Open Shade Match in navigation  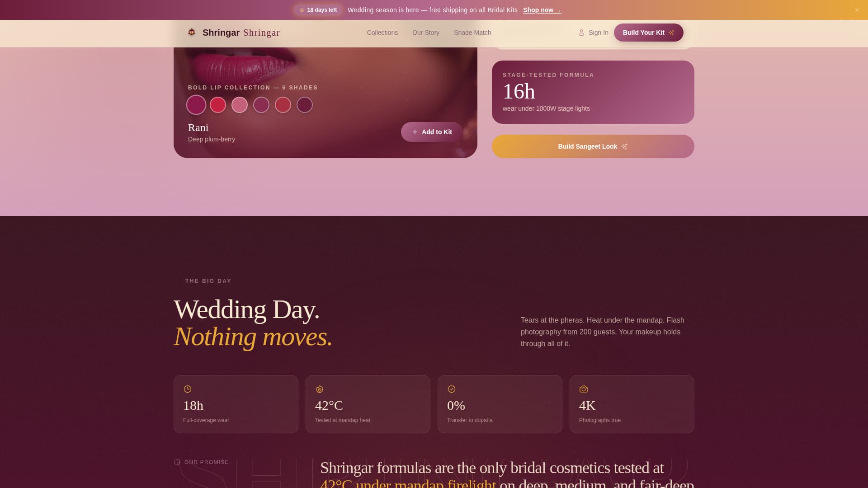point(472,33)
